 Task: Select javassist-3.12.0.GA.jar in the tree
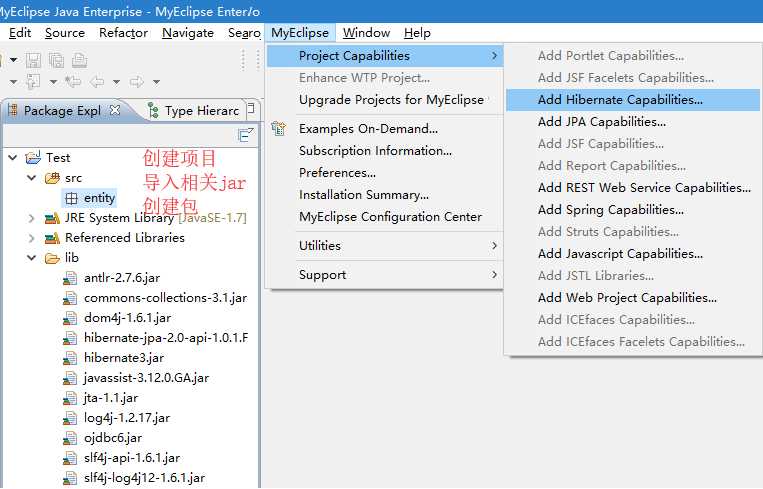click(146, 378)
